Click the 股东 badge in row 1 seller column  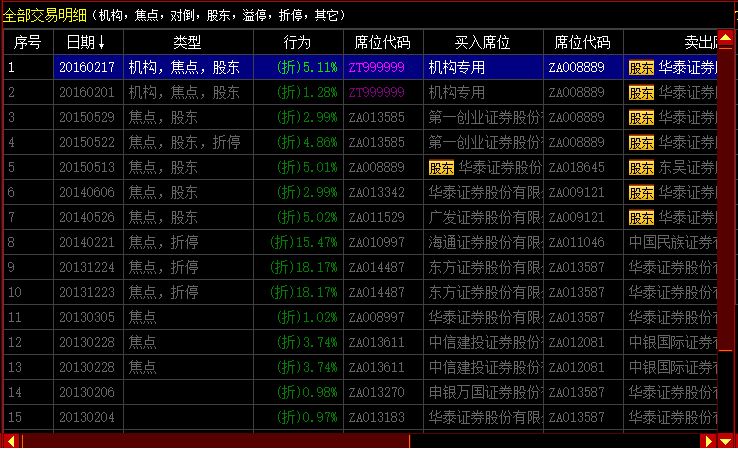tap(641, 68)
